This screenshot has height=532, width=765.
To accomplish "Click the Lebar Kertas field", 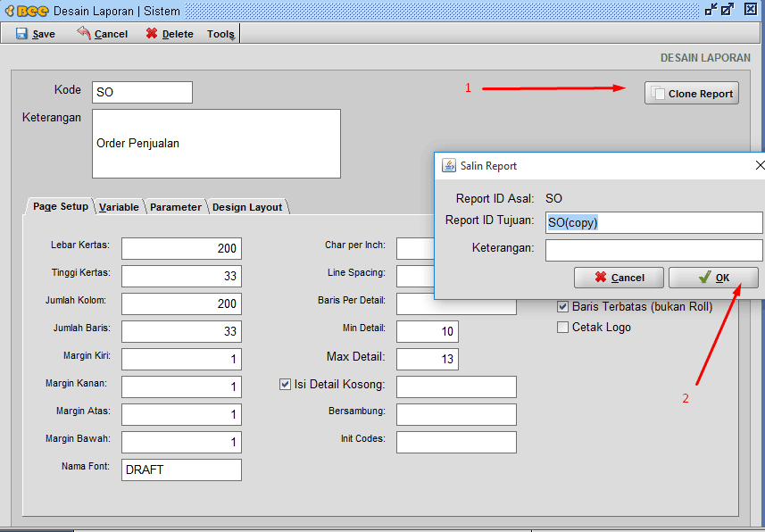I will [181, 248].
